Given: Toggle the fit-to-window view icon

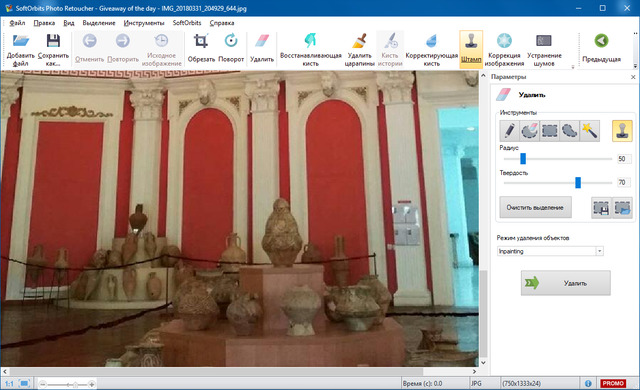Looking at the screenshot, I should 24,383.
